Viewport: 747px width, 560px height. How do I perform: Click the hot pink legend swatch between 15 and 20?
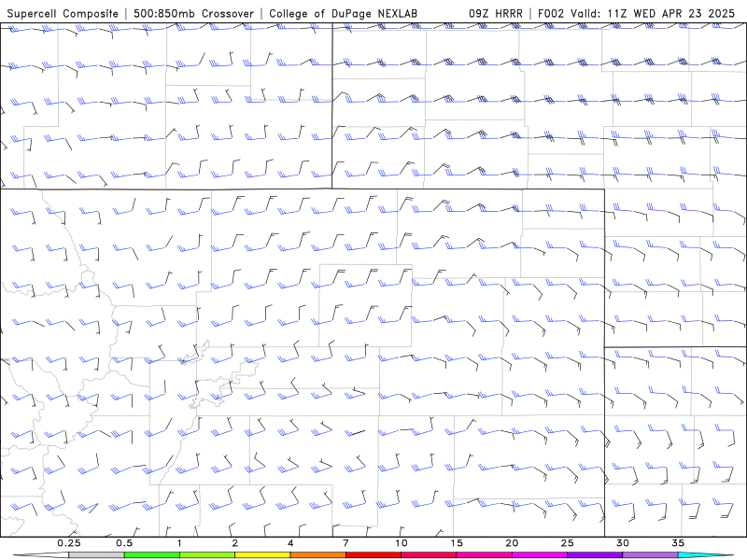pyautogui.click(x=484, y=555)
